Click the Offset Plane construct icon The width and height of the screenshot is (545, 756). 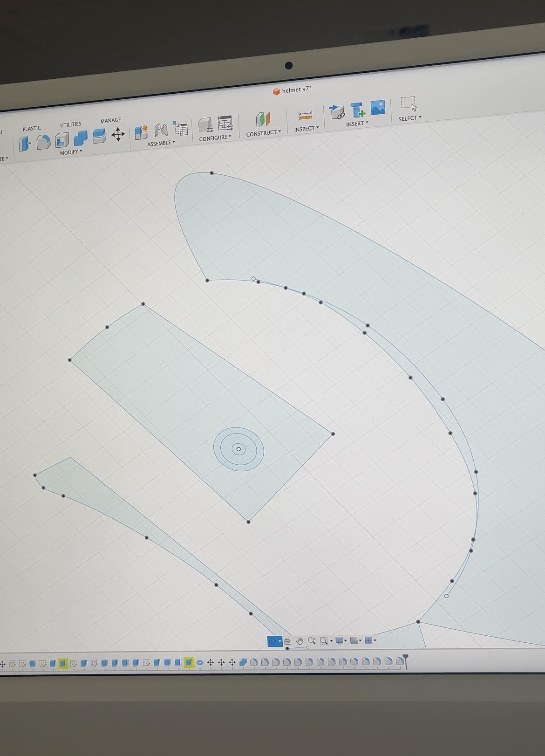click(x=263, y=119)
